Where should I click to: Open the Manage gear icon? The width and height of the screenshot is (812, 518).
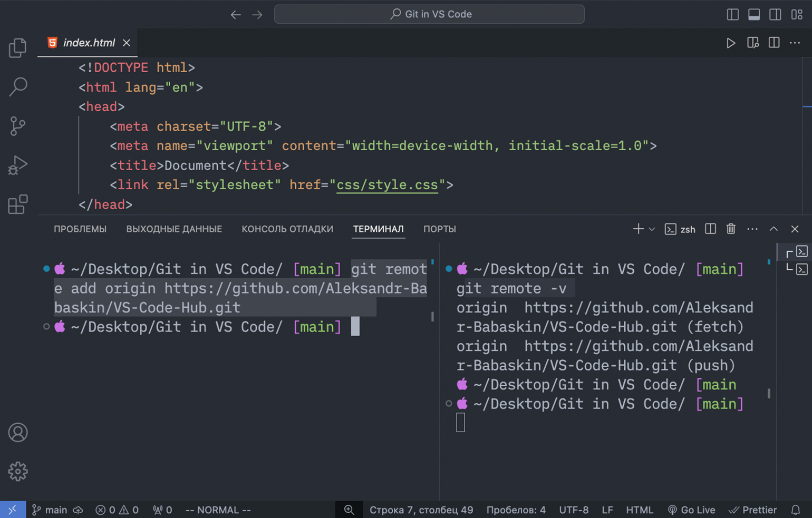18,472
